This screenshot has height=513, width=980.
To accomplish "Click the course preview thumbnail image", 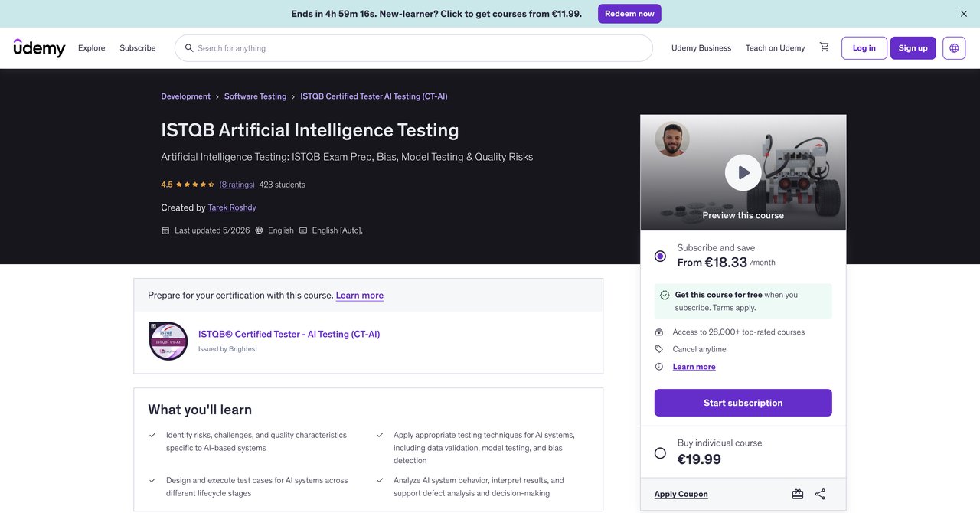I will tap(743, 172).
